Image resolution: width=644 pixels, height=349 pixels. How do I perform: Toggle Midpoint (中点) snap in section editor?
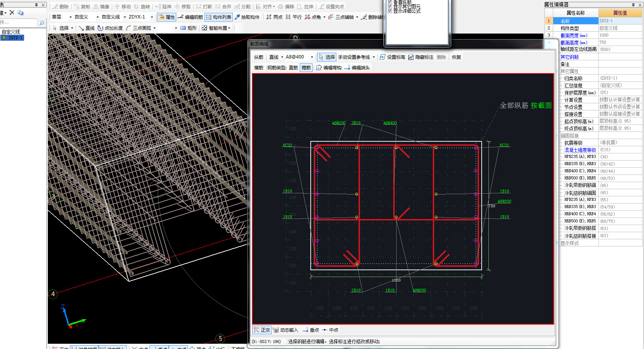330,330
